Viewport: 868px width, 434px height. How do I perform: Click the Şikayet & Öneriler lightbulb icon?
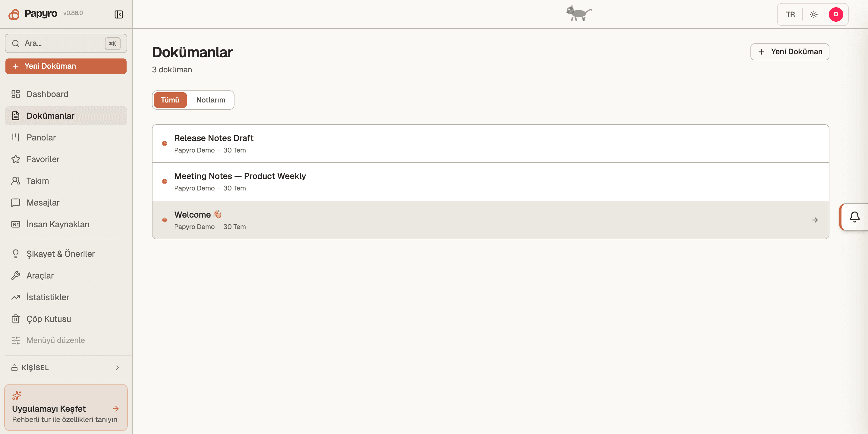pos(15,254)
